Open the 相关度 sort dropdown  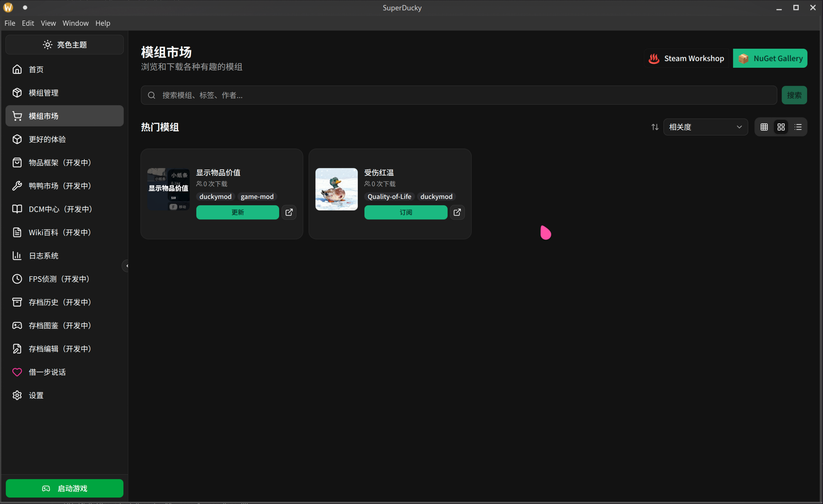click(x=705, y=127)
